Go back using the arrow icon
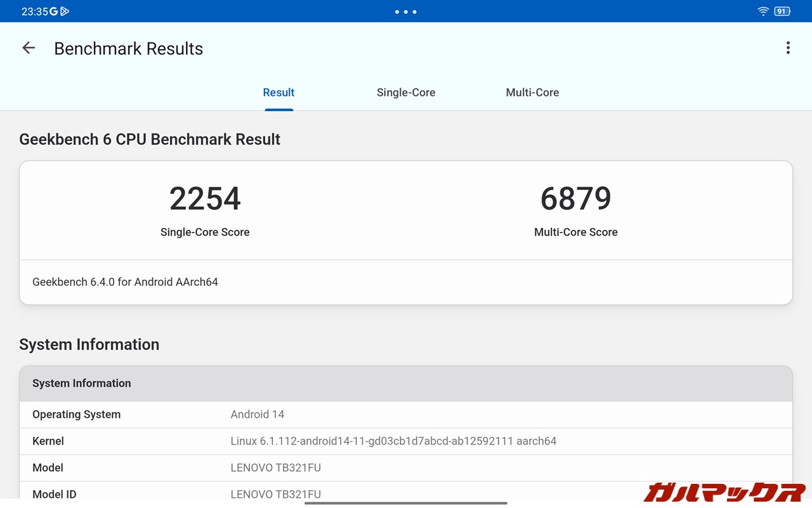 coord(29,48)
